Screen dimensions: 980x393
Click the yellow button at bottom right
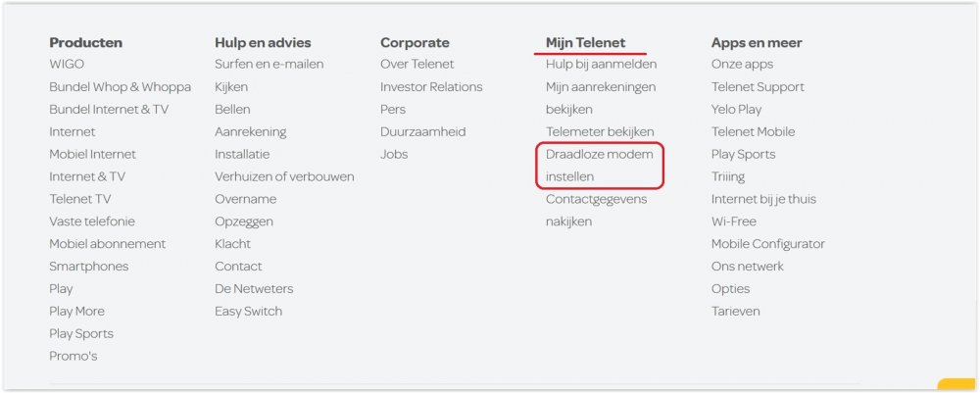pyautogui.click(x=957, y=385)
